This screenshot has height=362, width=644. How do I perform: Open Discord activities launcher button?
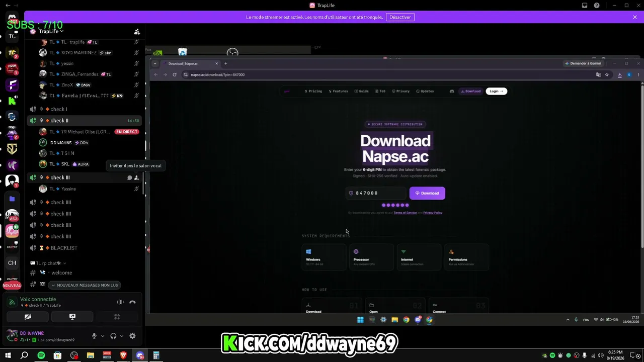tap(117, 317)
